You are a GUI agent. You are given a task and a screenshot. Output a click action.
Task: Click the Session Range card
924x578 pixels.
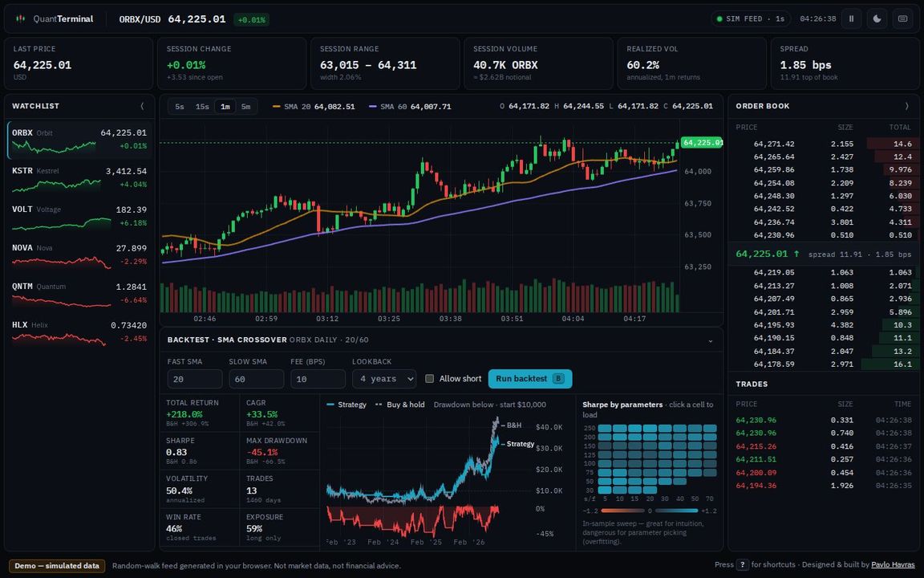[385, 63]
